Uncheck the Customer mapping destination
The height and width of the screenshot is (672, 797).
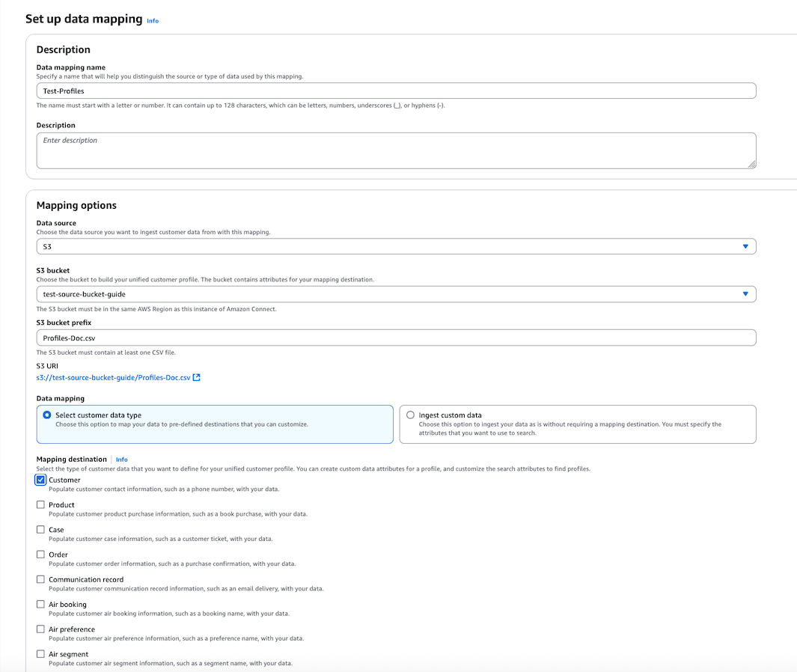[x=40, y=480]
